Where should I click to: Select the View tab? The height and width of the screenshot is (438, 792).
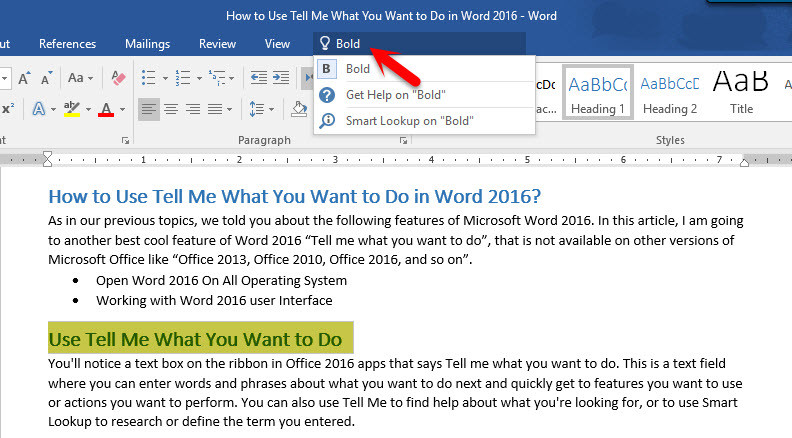click(x=277, y=44)
